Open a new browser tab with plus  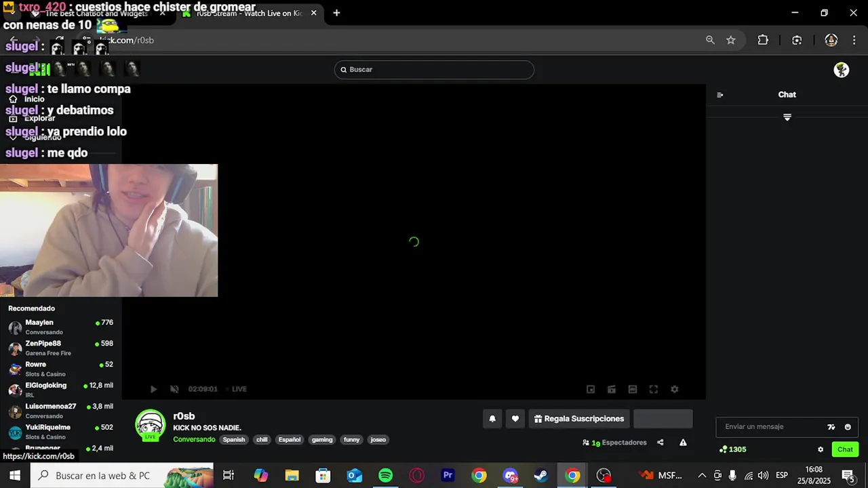coord(336,13)
